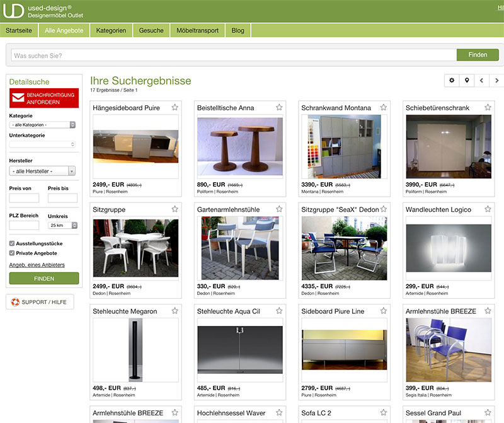Click the 'Was suchen Sie?' search field
504x423 pixels.
pyautogui.click(x=233, y=55)
